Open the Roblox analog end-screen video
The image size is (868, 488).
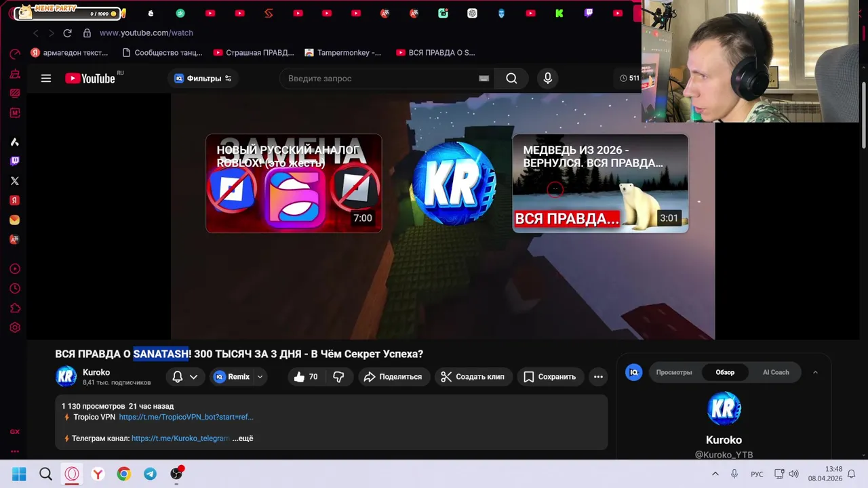pyautogui.click(x=294, y=184)
